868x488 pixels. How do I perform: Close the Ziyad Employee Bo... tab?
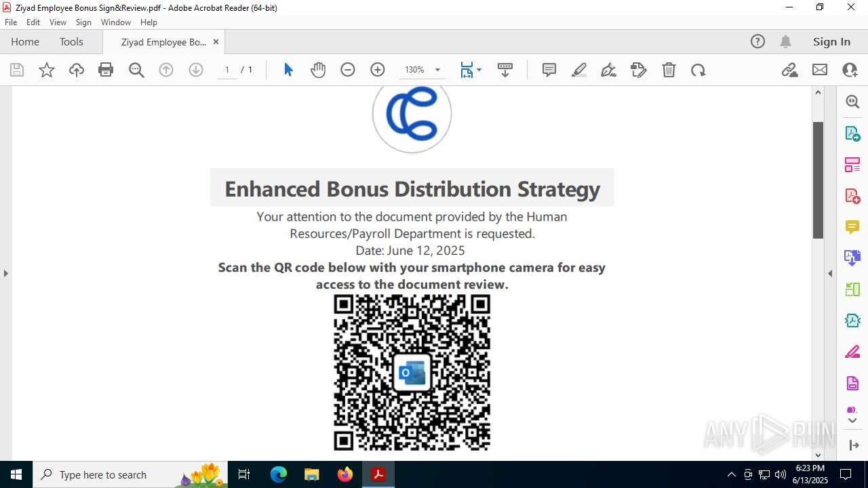tap(216, 42)
